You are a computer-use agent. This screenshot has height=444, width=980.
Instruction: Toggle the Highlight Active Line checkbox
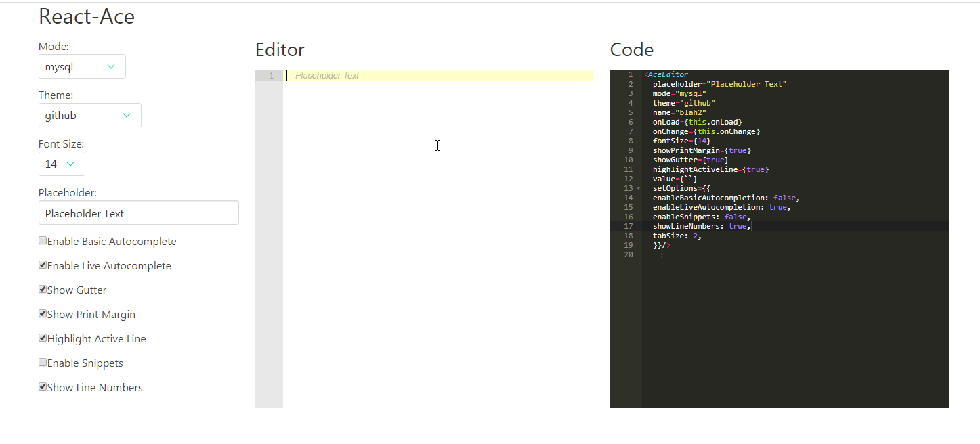[43, 338]
